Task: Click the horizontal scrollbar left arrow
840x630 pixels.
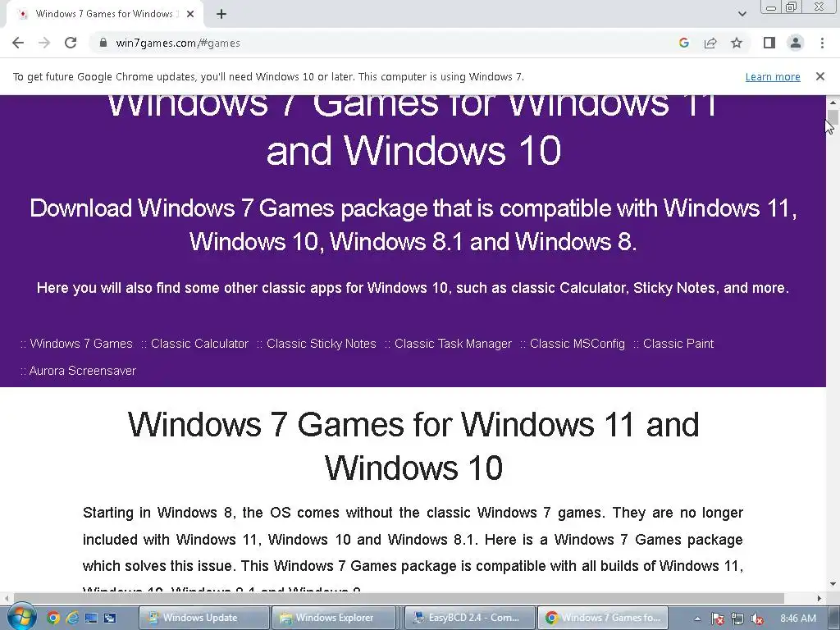Action: click(x=6, y=598)
